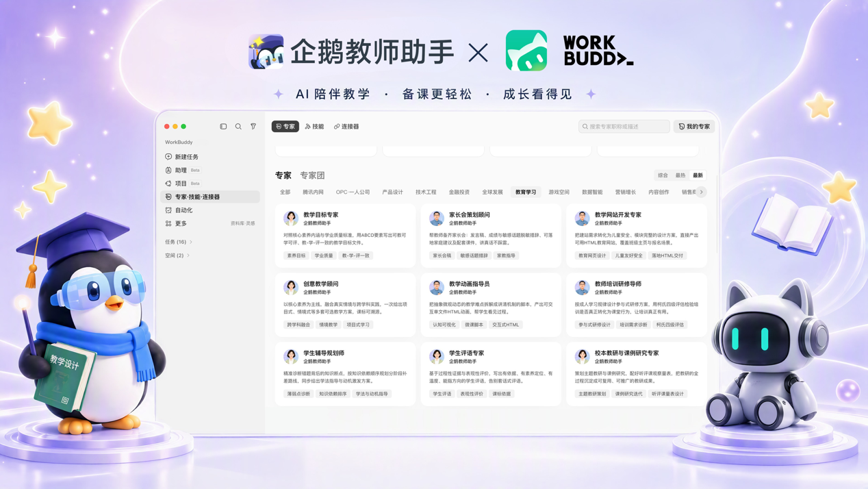The image size is (868, 489).
Task: Sort experts by 最热
Action: [x=680, y=175]
